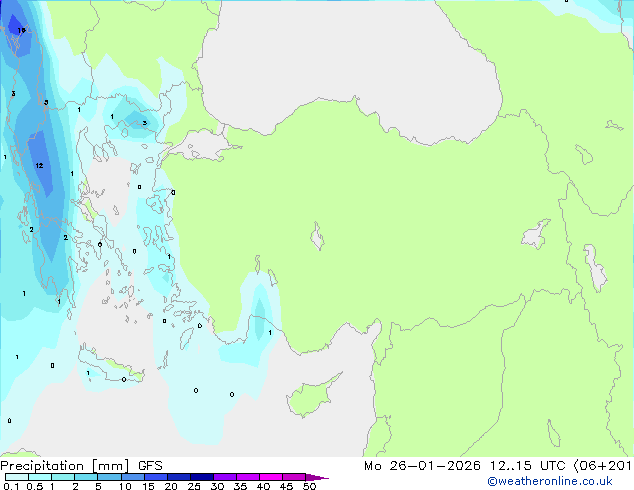The height and width of the screenshot is (490, 634).
Task: Pick the 15–20 mm legend color box
Action: tap(156, 477)
